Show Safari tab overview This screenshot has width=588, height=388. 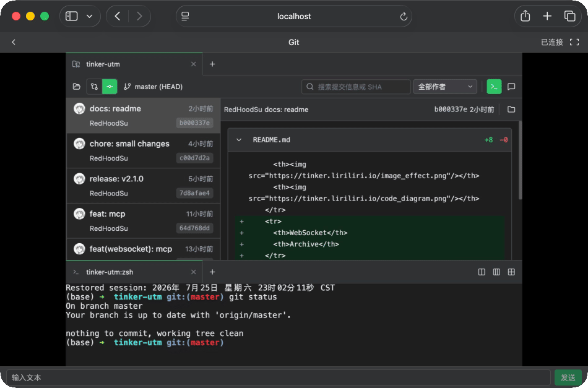click(x=569, y=16)
